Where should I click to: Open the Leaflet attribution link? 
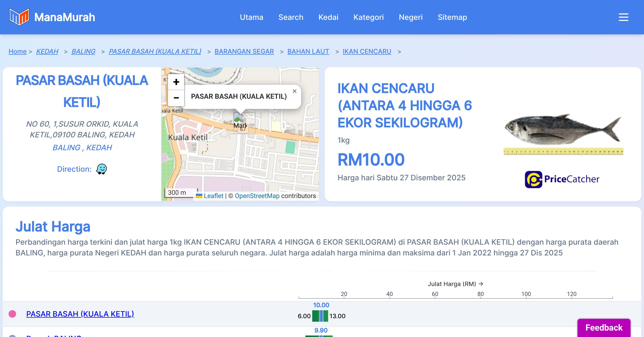213,196
